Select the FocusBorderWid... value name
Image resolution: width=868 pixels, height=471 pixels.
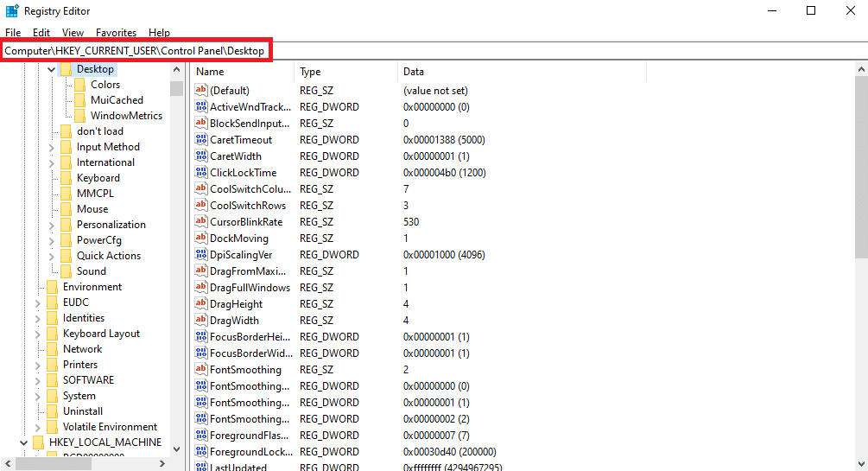(x=250, y=353)
